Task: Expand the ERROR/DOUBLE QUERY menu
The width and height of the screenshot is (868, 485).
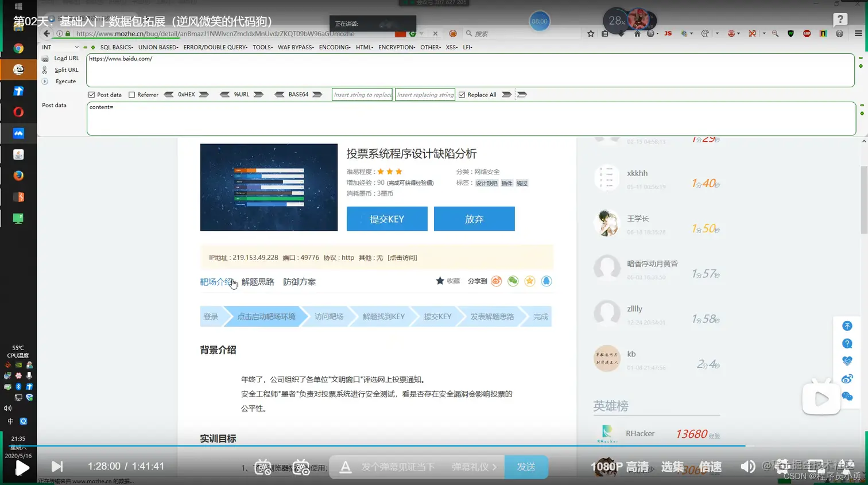Action: [x=215, y=47]
